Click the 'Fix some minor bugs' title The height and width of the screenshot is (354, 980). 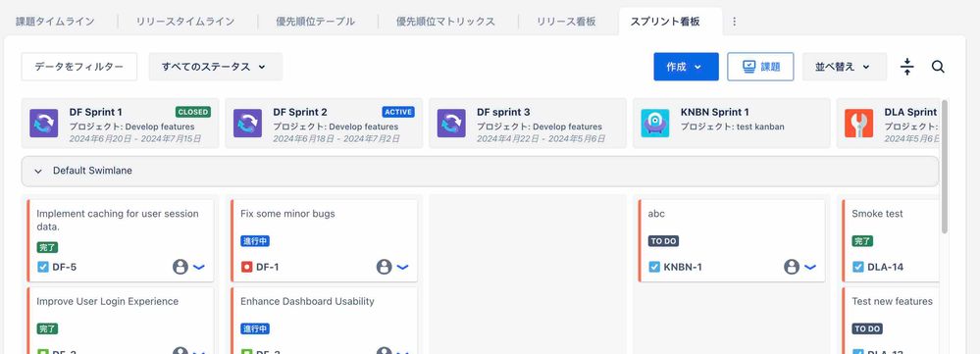[x=287, y=214]
